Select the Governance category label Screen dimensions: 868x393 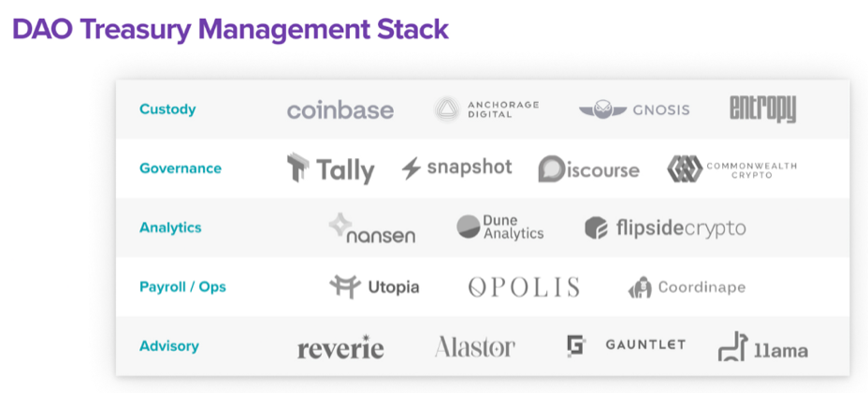click(x=181, y=168)
